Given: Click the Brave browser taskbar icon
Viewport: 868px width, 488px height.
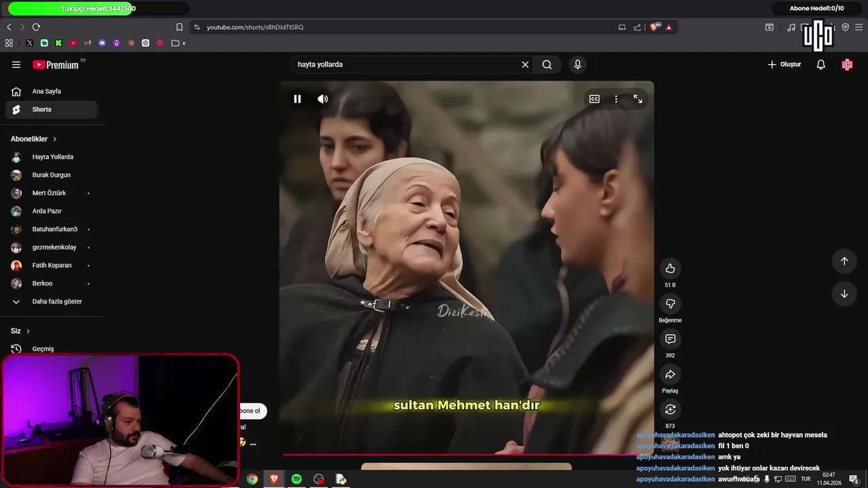Looking at the screenshot, I should pyautogui.click(x=274, y=479).
